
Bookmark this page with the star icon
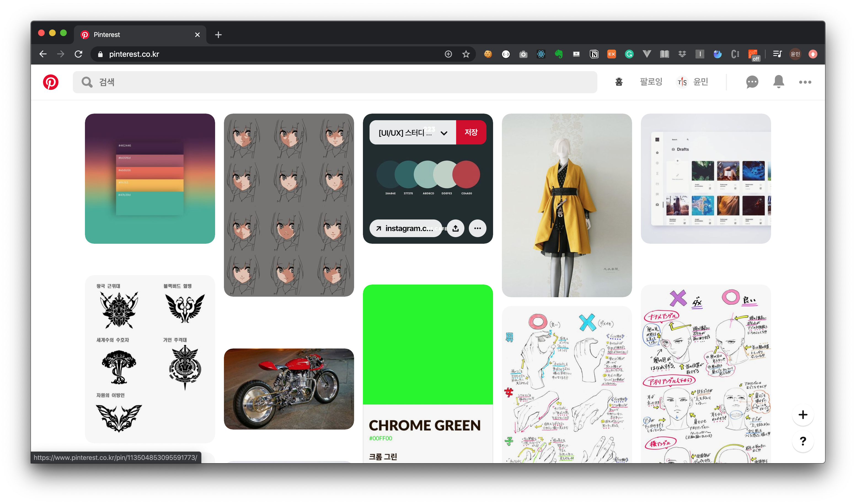466,54
